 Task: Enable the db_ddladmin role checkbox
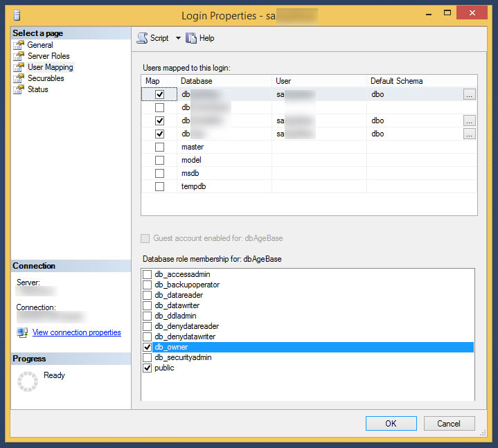(147, 316)
